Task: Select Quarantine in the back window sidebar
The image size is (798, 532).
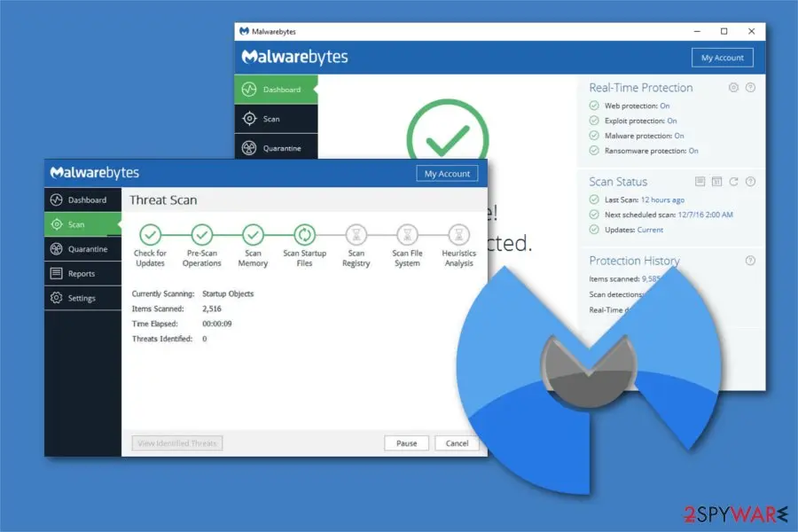Action: tap(276, 148)
